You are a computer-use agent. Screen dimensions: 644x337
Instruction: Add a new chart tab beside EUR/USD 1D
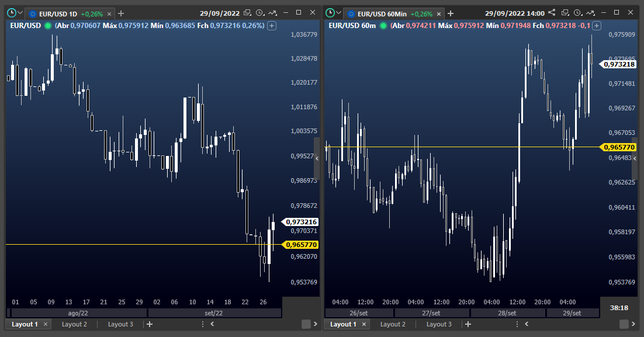pos(121,13)
